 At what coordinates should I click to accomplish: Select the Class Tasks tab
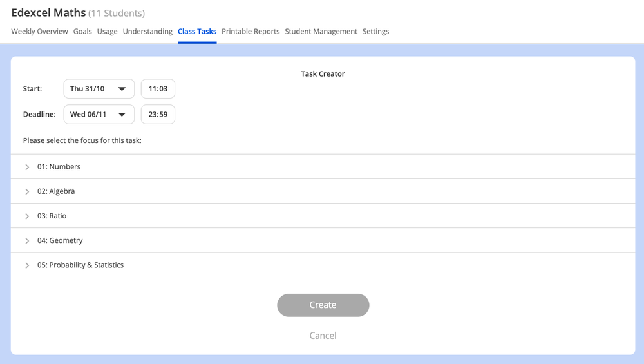[x=197, y=31]
